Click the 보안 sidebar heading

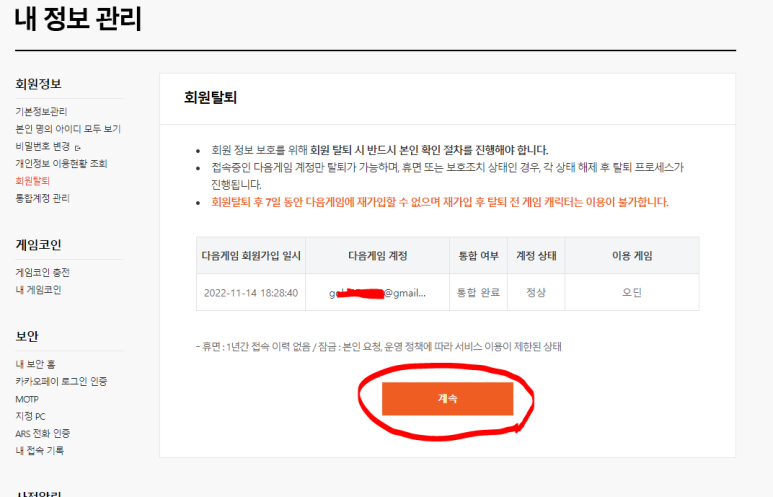(x=27, y=336)
